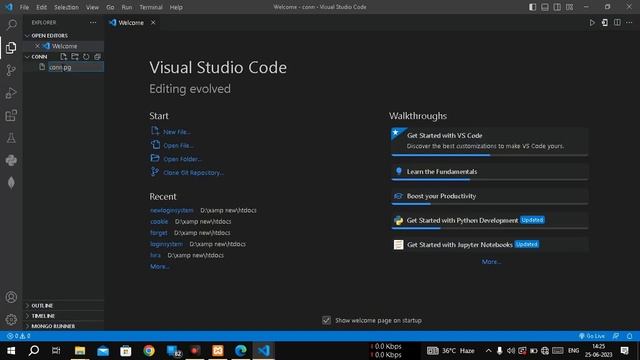Open the Selection menu
640x360 pixels.
[66, 7]
